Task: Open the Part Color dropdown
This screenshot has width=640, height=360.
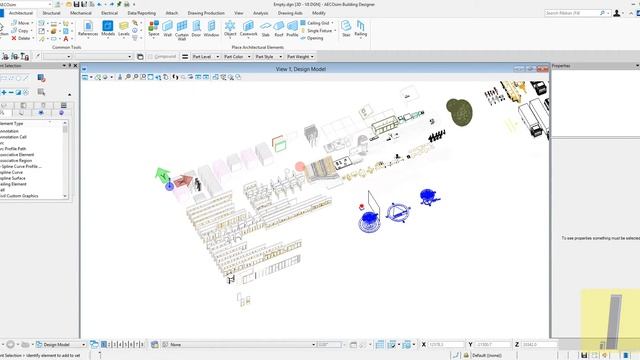Action: pyautogui.click(x=237, y=57)
